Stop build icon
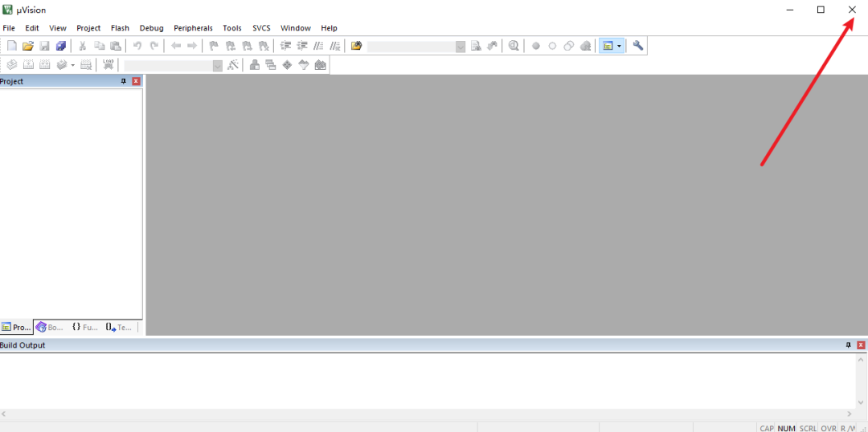The image size is (868, 432). [x=86, y=65]
